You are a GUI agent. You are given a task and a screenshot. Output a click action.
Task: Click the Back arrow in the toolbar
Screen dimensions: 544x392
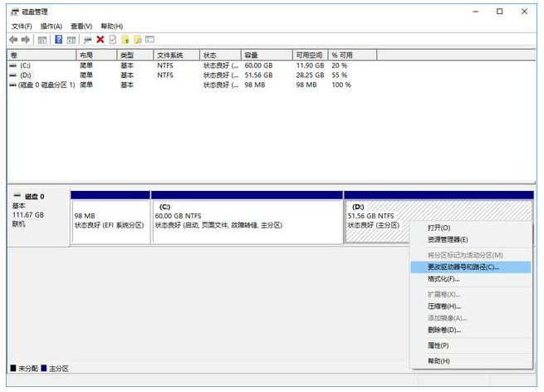tap(13, 40)
